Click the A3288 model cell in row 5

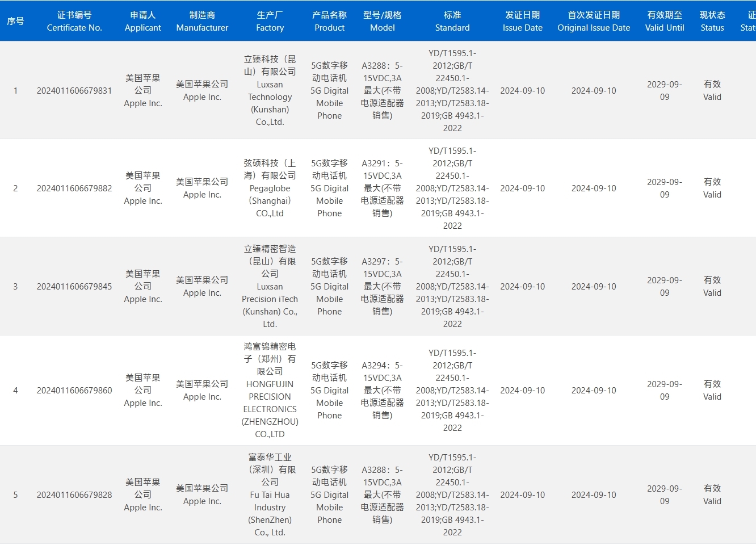(383, 495)
